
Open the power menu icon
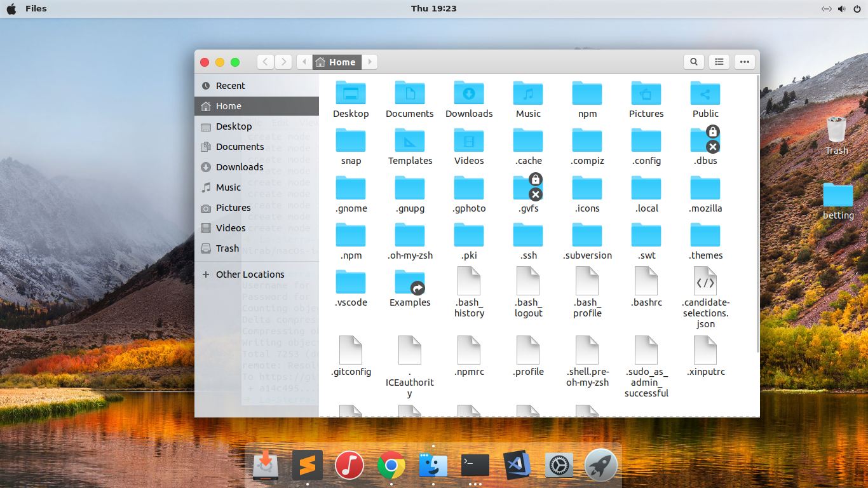click(857, 9)
